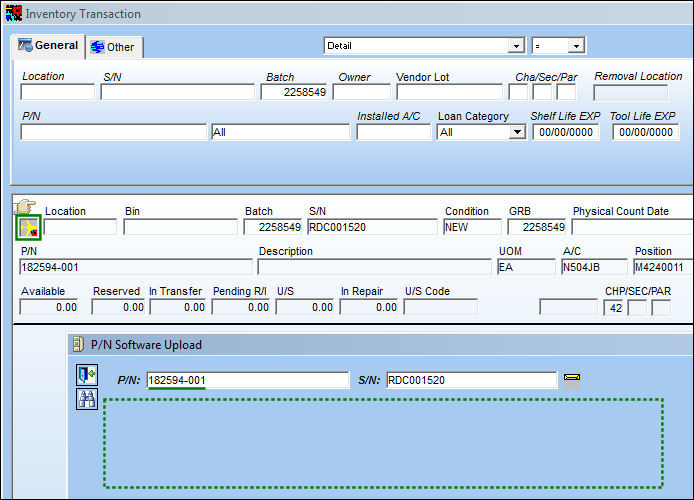
Task: Click the detail Batch field showing 2258549
Action: coord(273,227)
